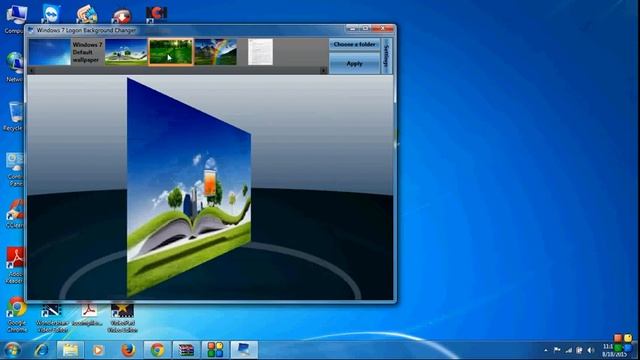Select the green book landscape thumbnail
The width and height of the screenshot is (640, 360).
(x=126, y=52)
